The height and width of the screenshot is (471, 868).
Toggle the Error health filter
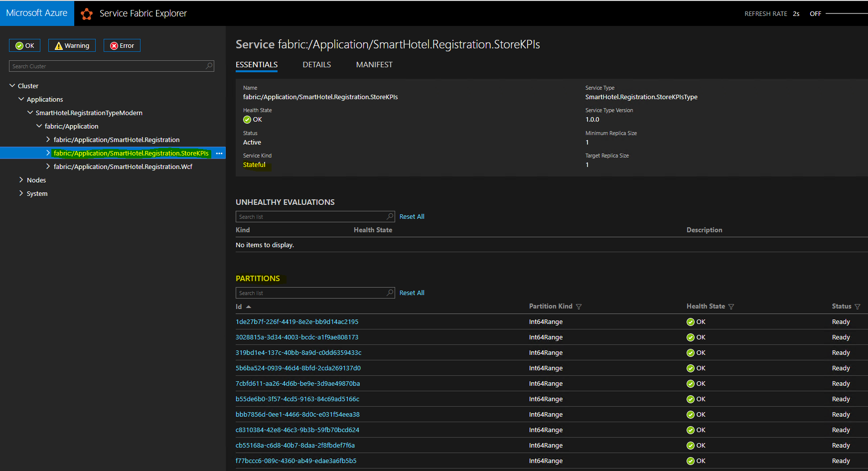click(x=122, y=45)
